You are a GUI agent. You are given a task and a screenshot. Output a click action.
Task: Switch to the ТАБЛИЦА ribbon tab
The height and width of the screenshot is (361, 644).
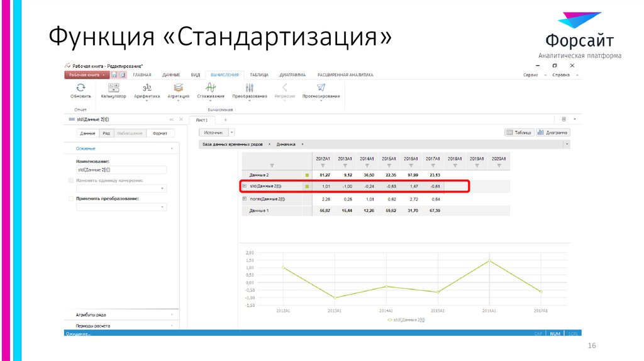tap(259, 75)
